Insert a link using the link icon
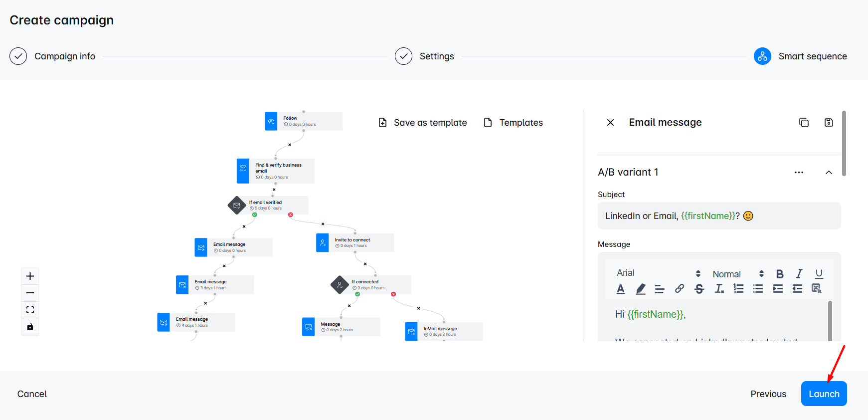 pos(680,288)
